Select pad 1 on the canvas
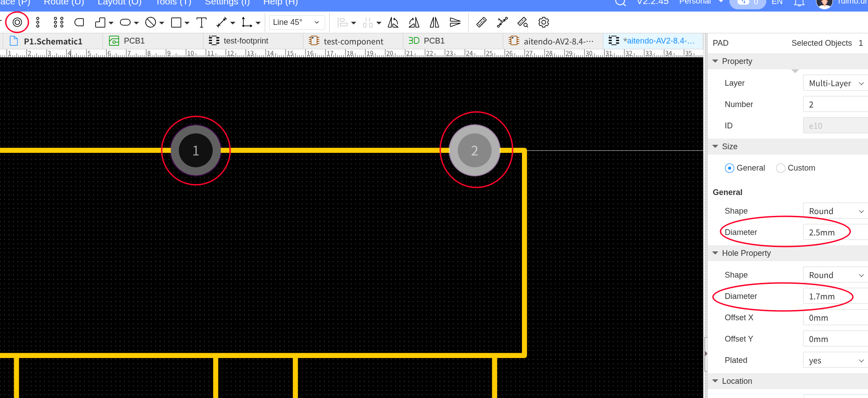Viewport: 868px width, 398px height. coord(195,151)
